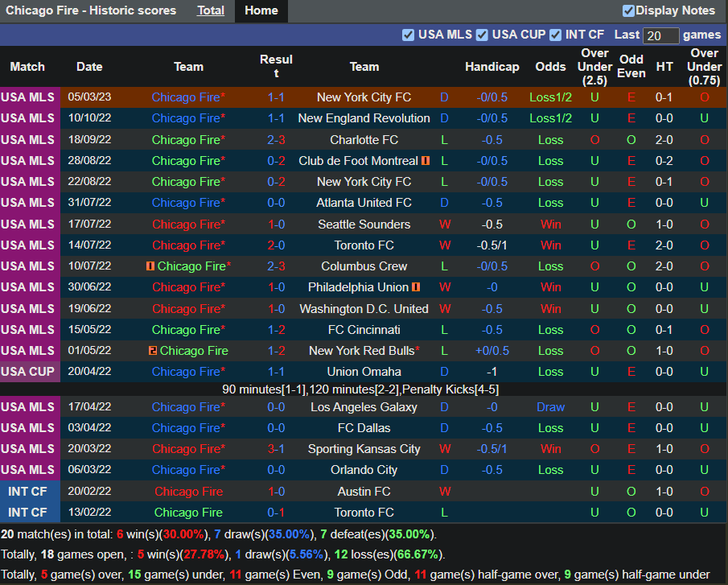Open Columbus Crew team link
This screenshot has height=585, width=728.
click(364, 266)
